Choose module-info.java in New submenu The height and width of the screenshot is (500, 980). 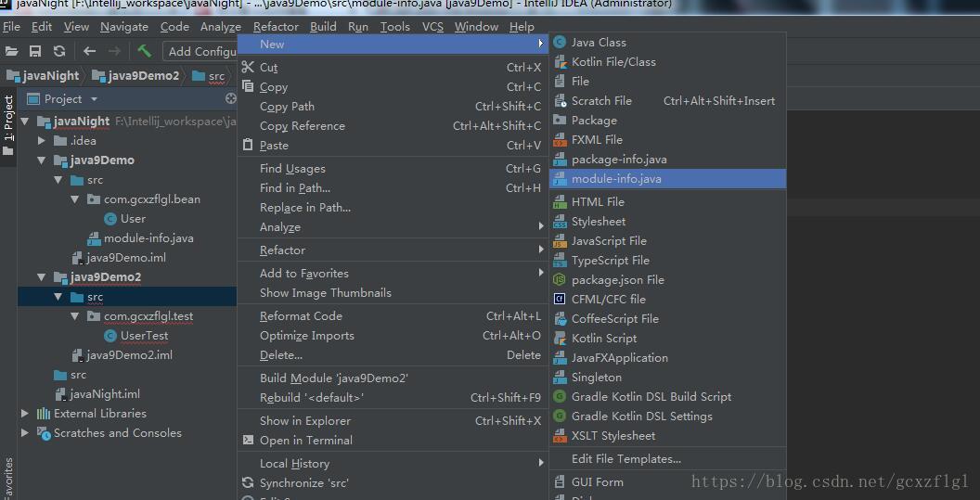point(667,179)
